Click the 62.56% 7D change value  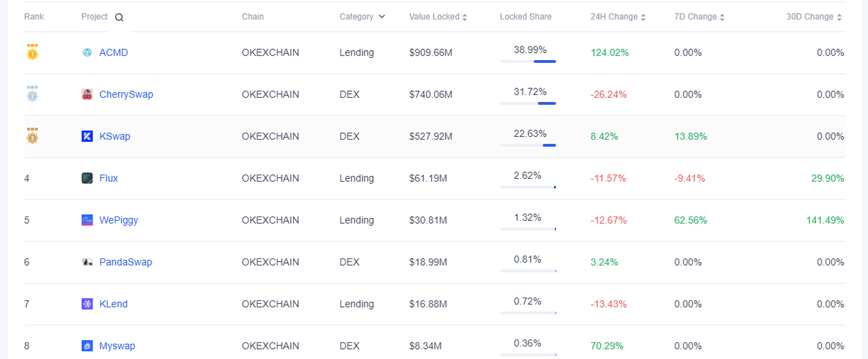tap(691, 220)
